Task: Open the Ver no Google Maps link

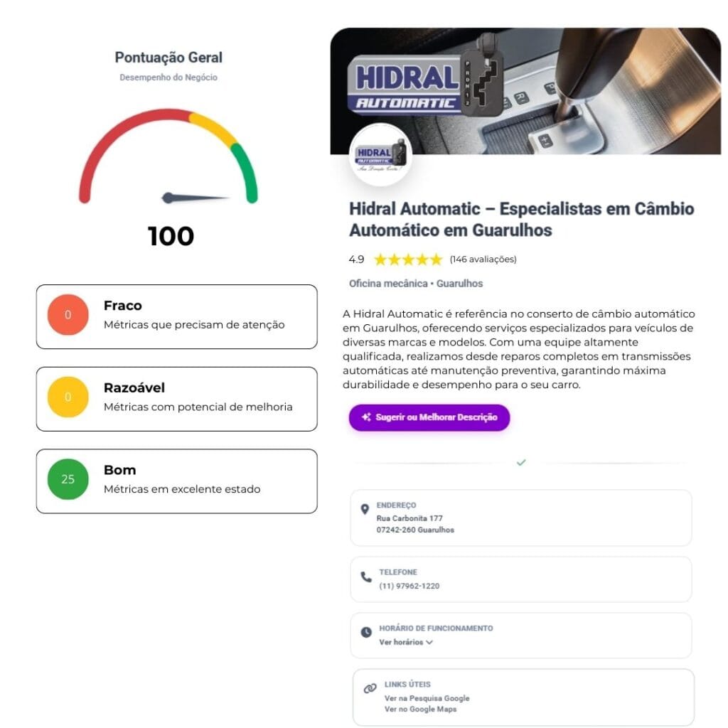Action: point(420,710)
